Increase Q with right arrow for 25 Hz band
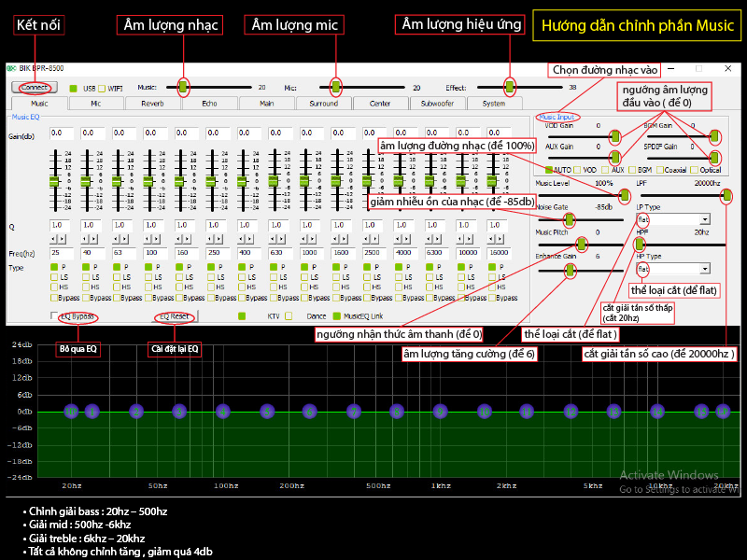The image size is (747, 560). (63, 239)
